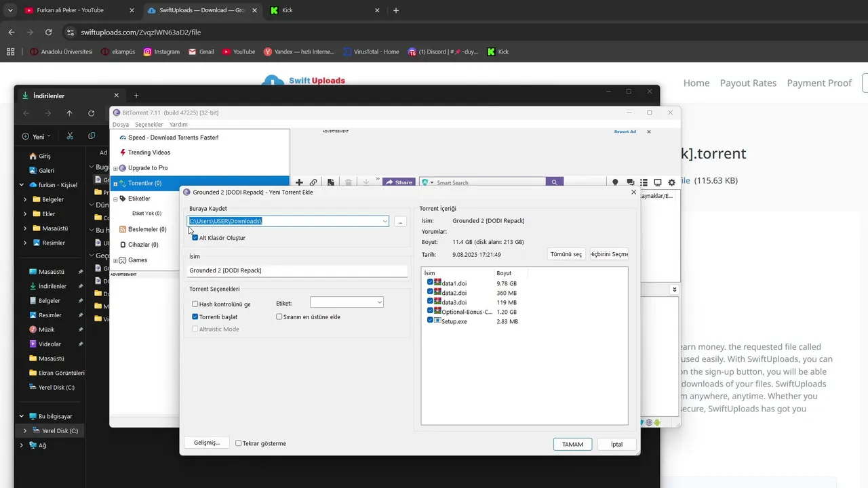Click the chat bubbles icon in BitTorrent toolbar
Screen dimensions: 868x488
[630, 182]
